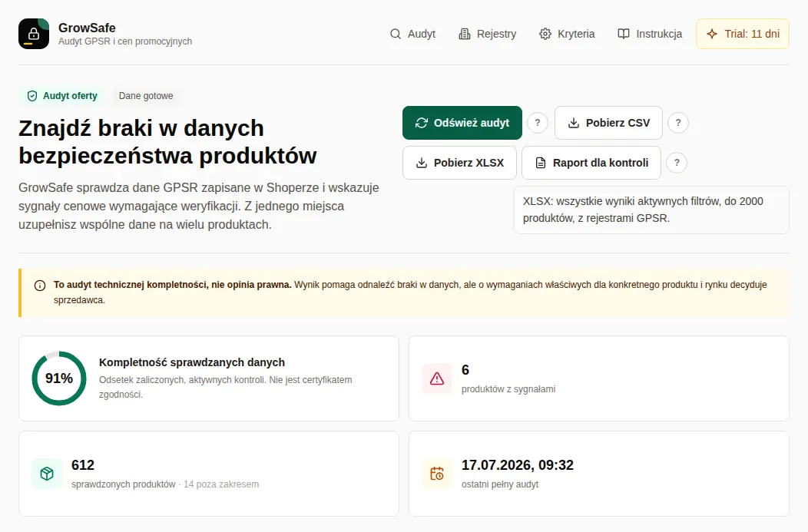Click the sparkle icon in the Trial badge
Image resolution: width=808 pixels, height=532 pixels.
click(712, 34)
